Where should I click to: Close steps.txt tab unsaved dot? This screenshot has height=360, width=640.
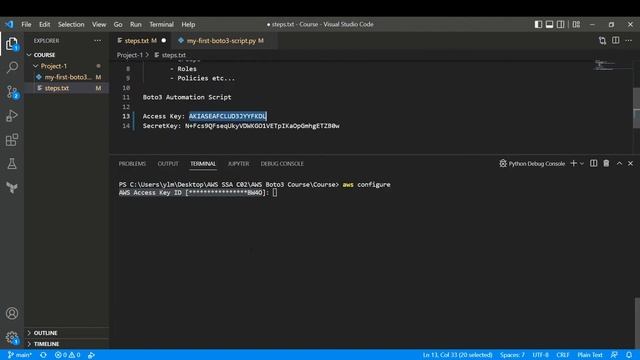(164, 40)
